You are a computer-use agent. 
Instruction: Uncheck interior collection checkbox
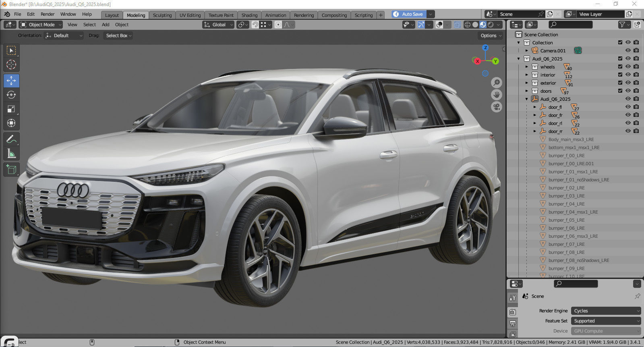620,75
